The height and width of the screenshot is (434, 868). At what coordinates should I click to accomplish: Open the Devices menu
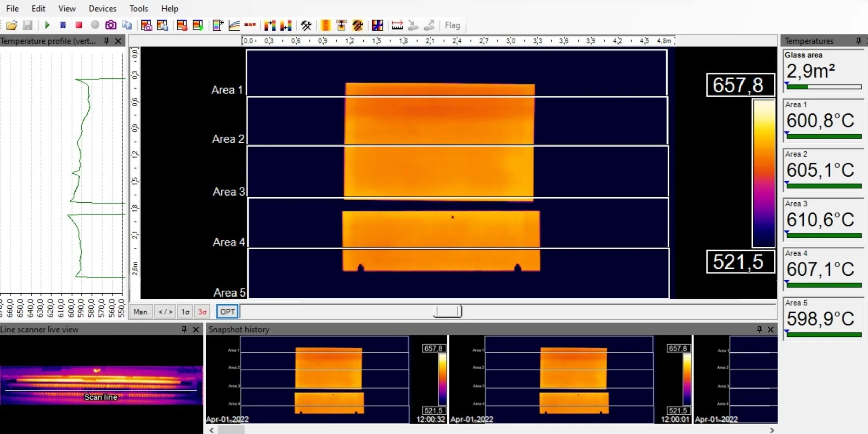tap(102, 9)
